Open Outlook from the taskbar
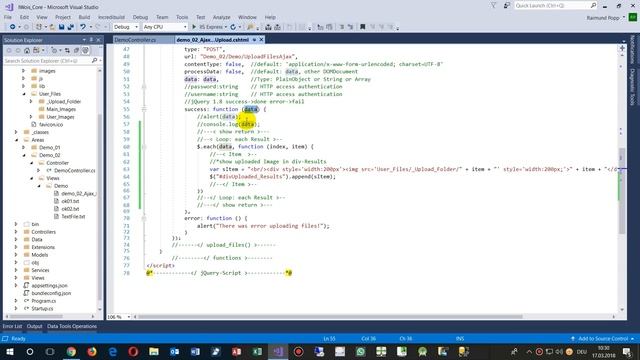The image size is (640, 360). click(x=175, y=351)
